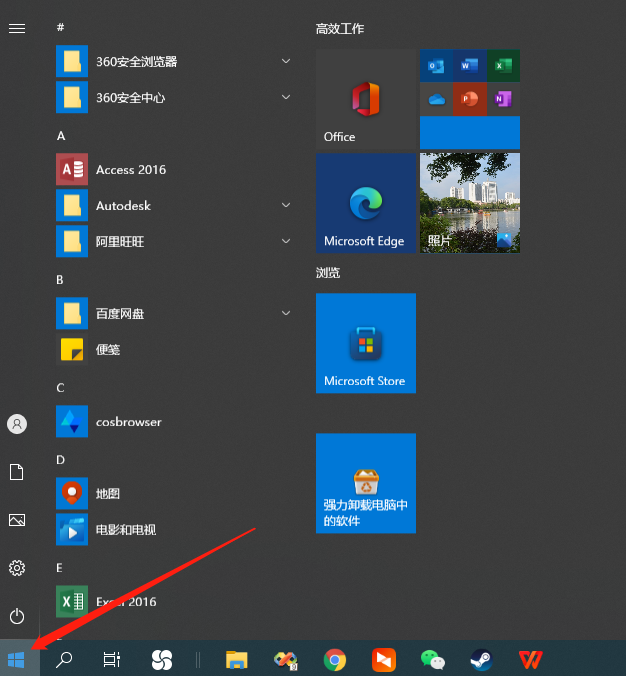Open PowerPoint from the Office tile group
The image size is (626, 676).
(470, 99)
